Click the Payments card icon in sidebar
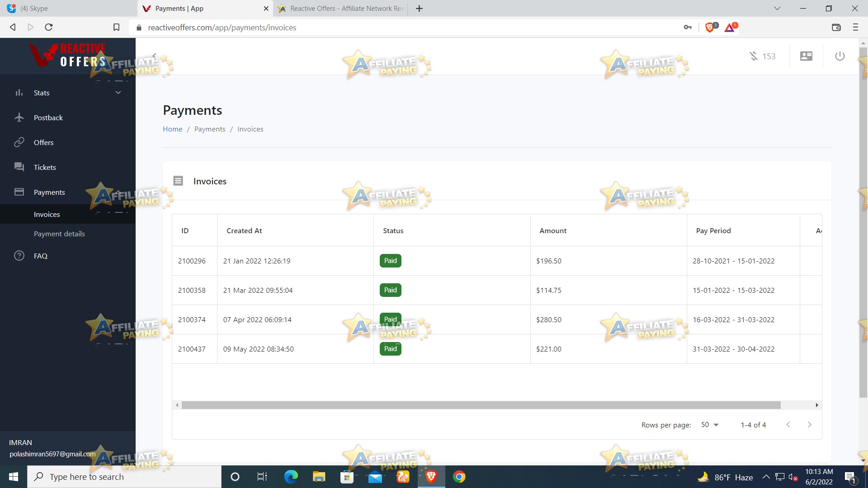The image size is (868, 488). point(19,192)
